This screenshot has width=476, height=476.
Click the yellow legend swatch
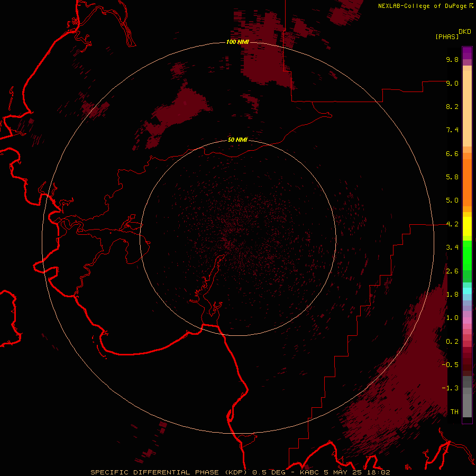[467, 226]
